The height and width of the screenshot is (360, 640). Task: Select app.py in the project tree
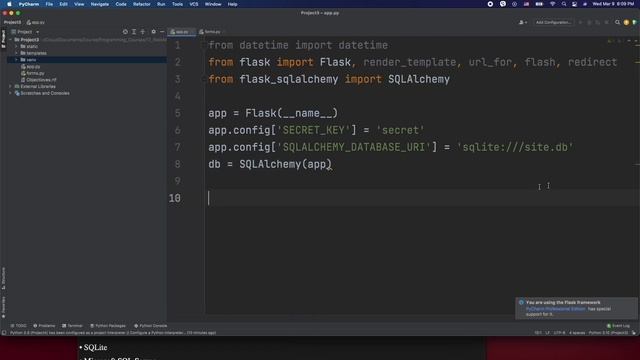pyautogui.click(x=31, y=67)
